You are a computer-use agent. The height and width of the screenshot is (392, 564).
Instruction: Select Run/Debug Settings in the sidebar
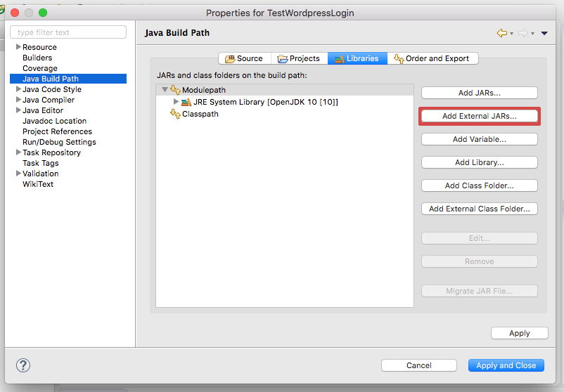click(x=59, y=142)
